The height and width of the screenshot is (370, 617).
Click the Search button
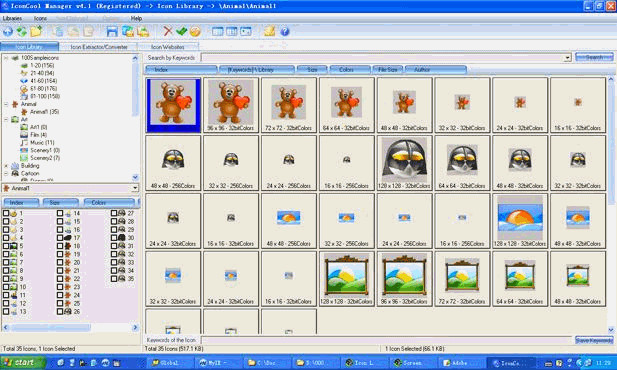click(x=594, y=57)
